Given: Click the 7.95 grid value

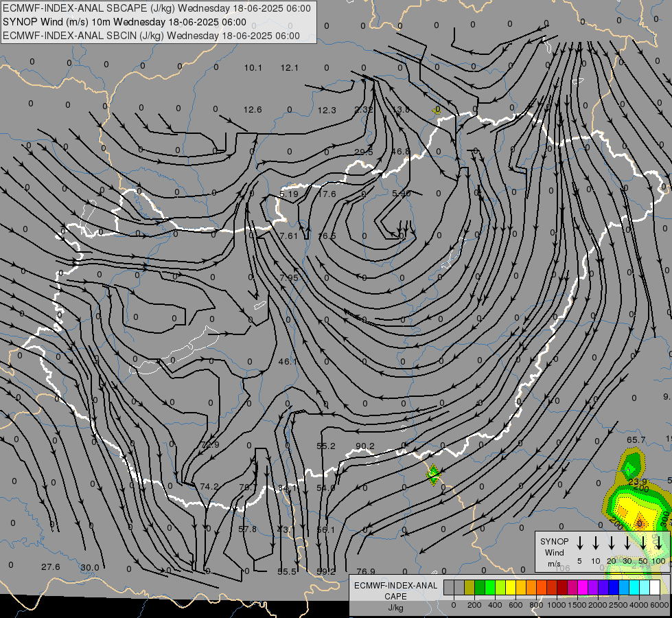Looking at the screenshot, I should pos(289,277).
